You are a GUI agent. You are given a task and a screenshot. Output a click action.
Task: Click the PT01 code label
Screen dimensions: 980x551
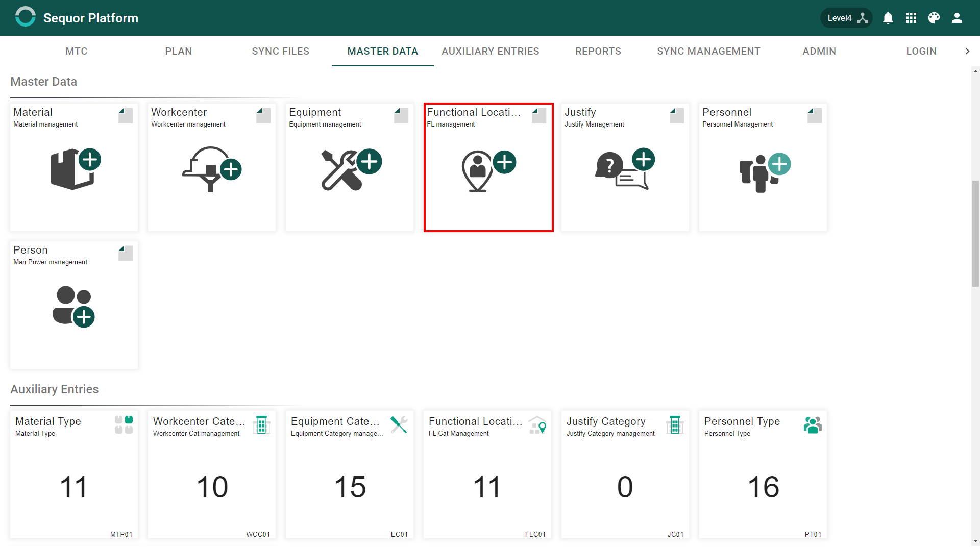click(x=813, y=534)
